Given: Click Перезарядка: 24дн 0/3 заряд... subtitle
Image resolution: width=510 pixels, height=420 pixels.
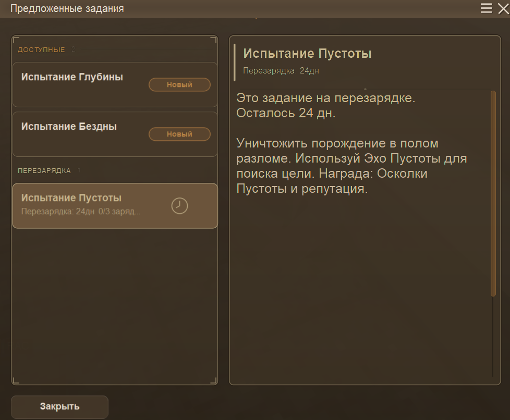Looking at the screenshot, I should click(x=81, y=212).
